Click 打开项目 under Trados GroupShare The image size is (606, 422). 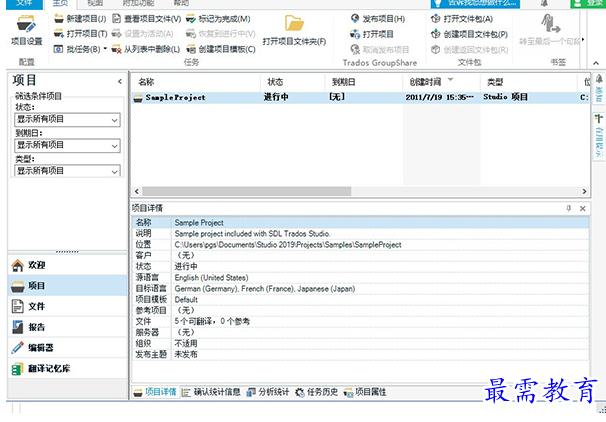click(371, 34)
